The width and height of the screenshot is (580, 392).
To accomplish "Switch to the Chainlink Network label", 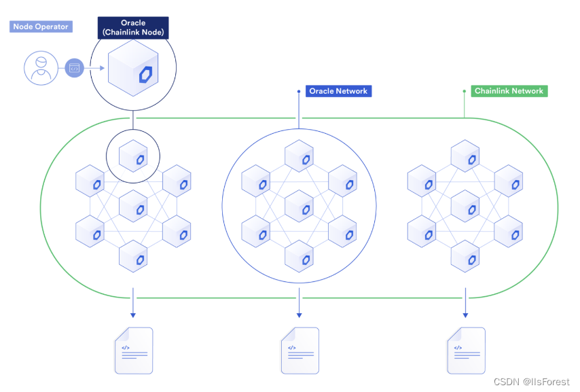I will (x=509, y=90).
